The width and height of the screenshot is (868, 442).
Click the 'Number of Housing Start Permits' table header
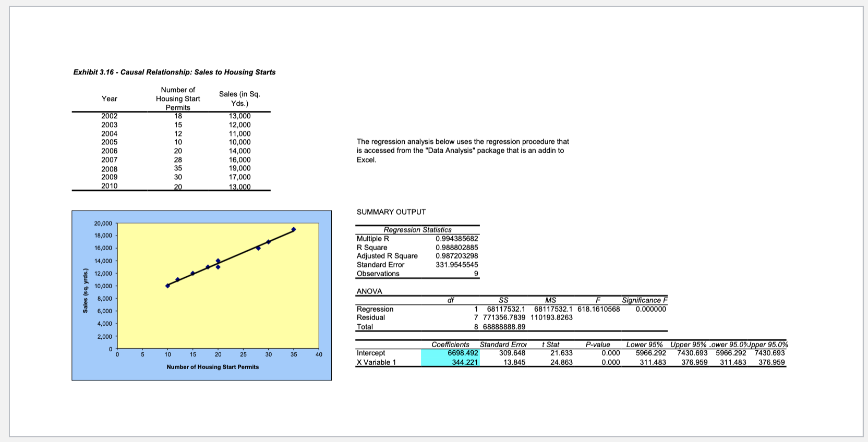[178, 99]
